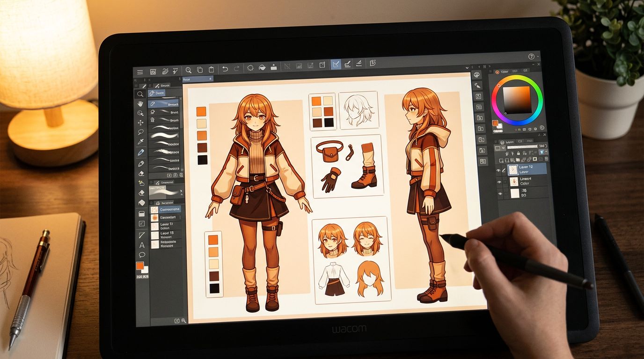
Task: Select the Lasso selection tool
Action: pos(140,132)
